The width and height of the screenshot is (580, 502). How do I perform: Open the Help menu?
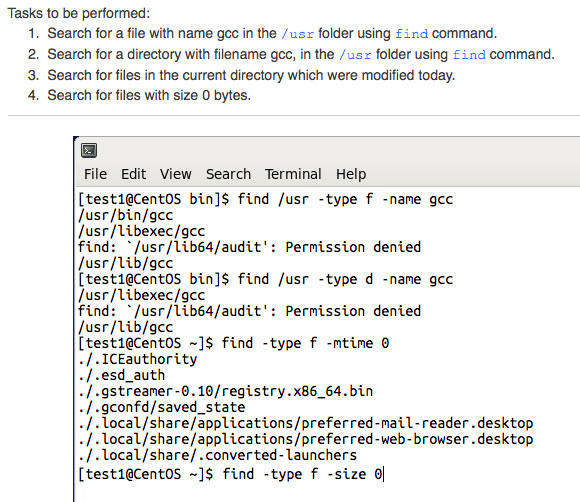[351, 174]
